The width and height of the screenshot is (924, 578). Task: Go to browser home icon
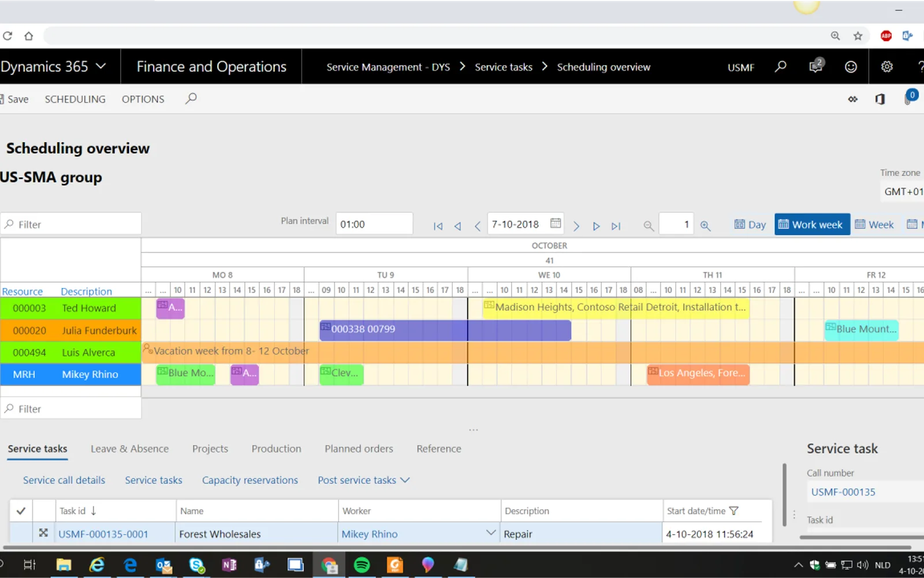[28, 36]
